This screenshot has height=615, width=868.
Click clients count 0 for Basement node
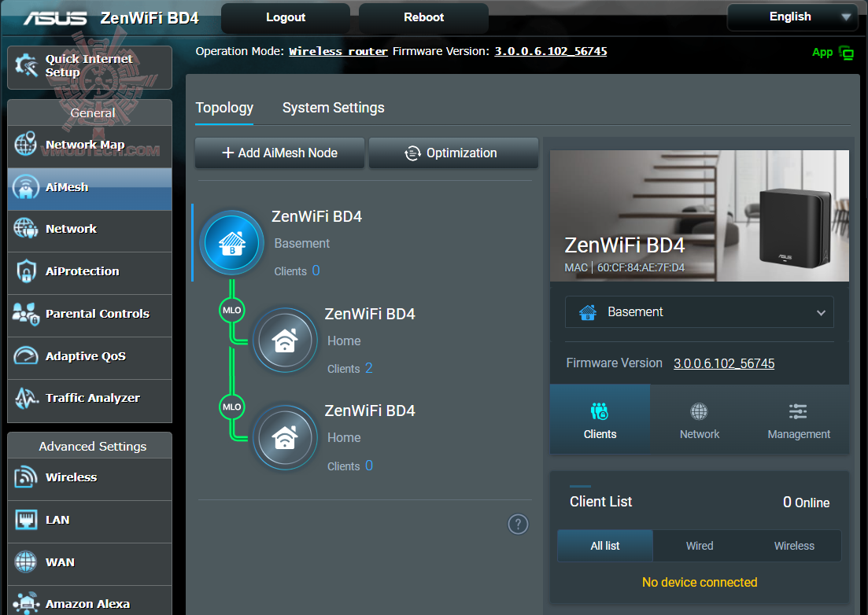(316, 271)
